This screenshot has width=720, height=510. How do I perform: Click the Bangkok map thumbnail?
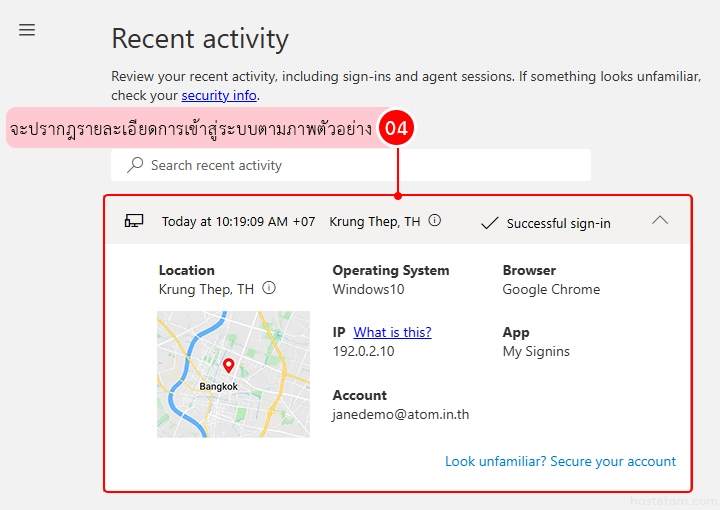(x=233, y=374)
